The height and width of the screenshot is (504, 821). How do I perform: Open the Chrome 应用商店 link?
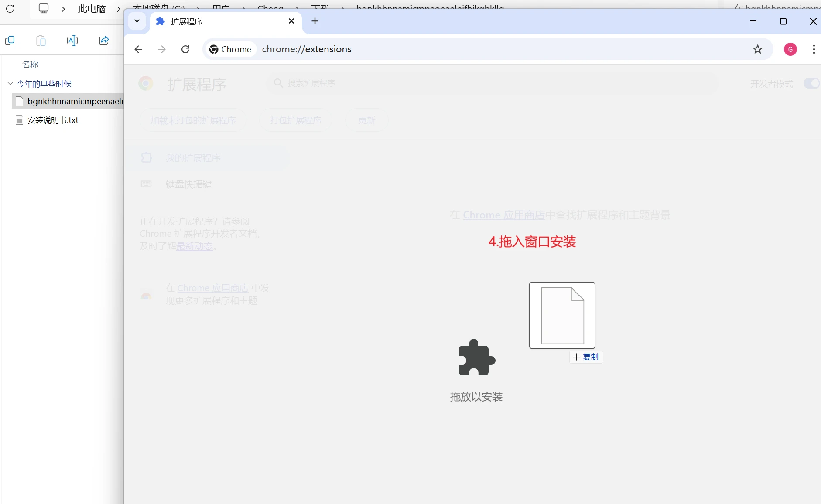503,215
